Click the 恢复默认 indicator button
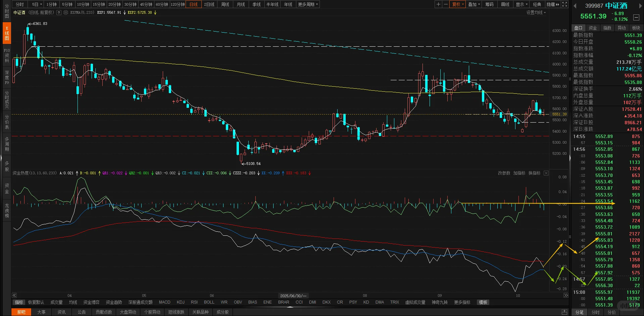644x316 pixels. tap(36, 302)
